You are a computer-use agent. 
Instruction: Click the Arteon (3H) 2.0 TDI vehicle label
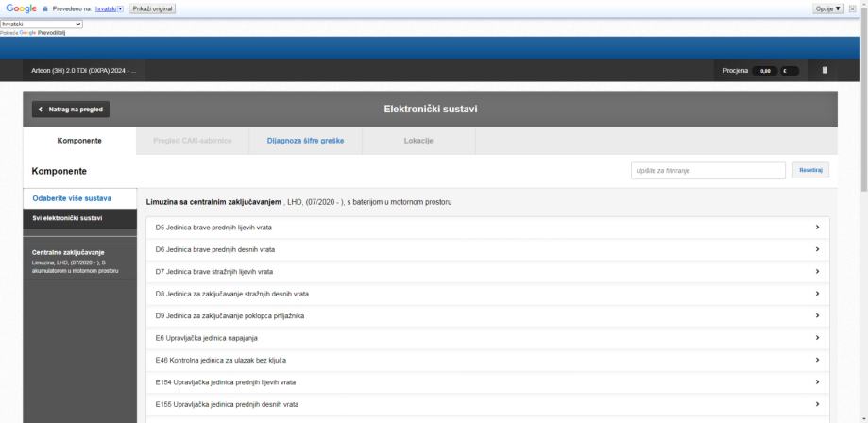point(84,71)
